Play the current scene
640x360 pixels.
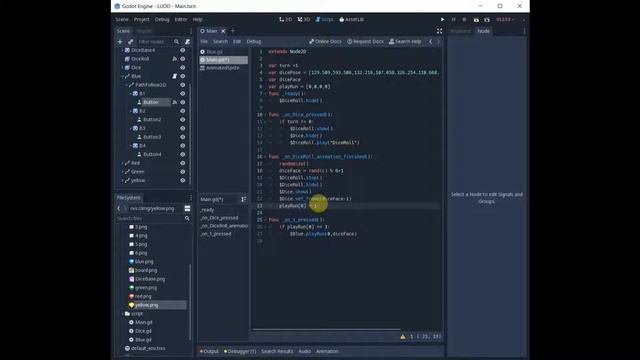click(476, 20)
